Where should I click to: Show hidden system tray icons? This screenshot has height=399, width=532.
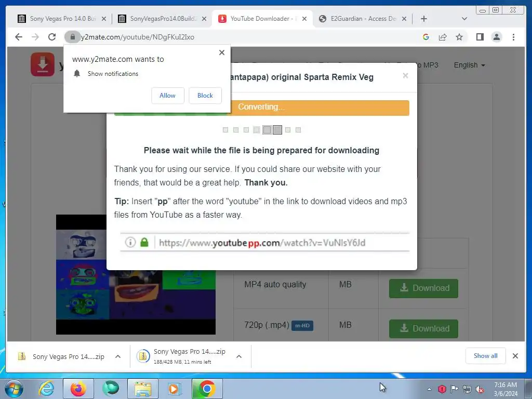(429, 389)
